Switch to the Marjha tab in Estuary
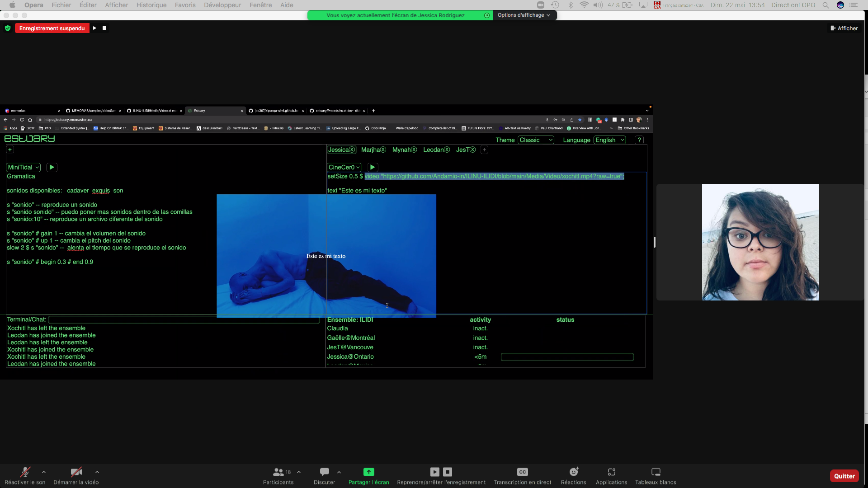 tap(370, 150)
